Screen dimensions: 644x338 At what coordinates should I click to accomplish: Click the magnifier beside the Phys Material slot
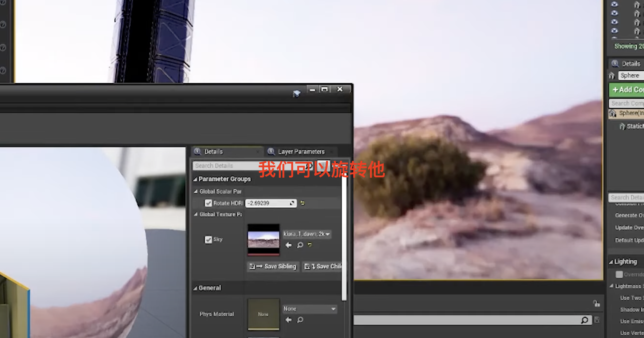(300, 320)
